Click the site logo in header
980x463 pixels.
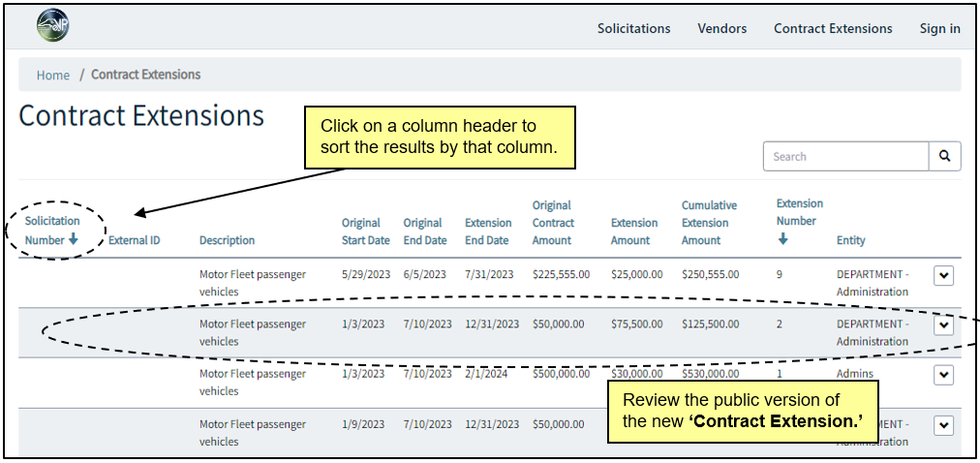click(x=52, y=27)
